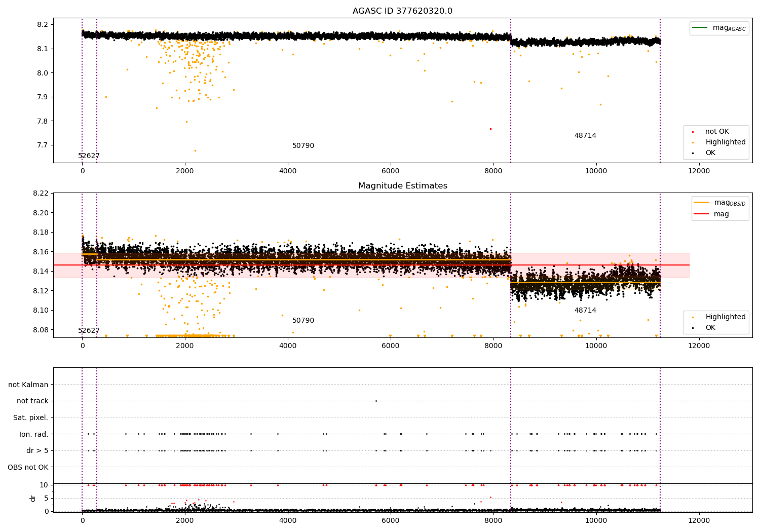760x532 pixels.
Task: Click the 7.8 y-tick of the AGASC plot
Action: point(43,121)
